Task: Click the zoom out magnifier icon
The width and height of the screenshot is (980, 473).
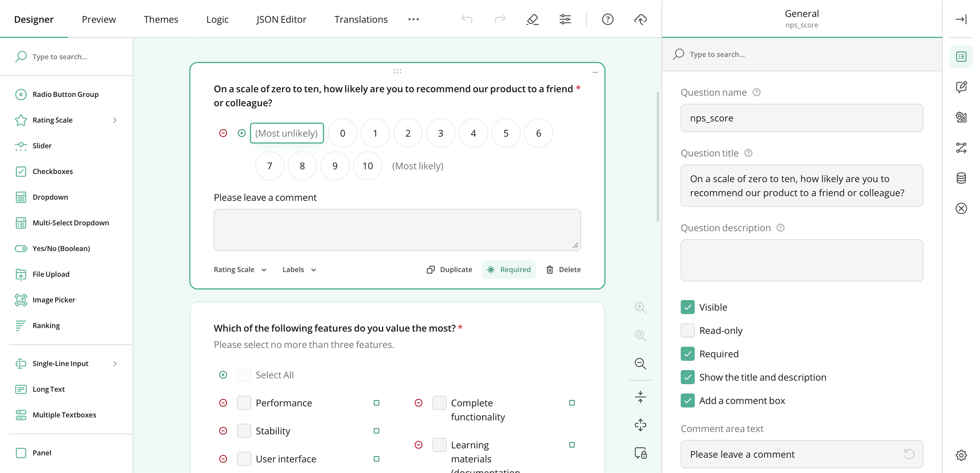Action: point(640,363)
